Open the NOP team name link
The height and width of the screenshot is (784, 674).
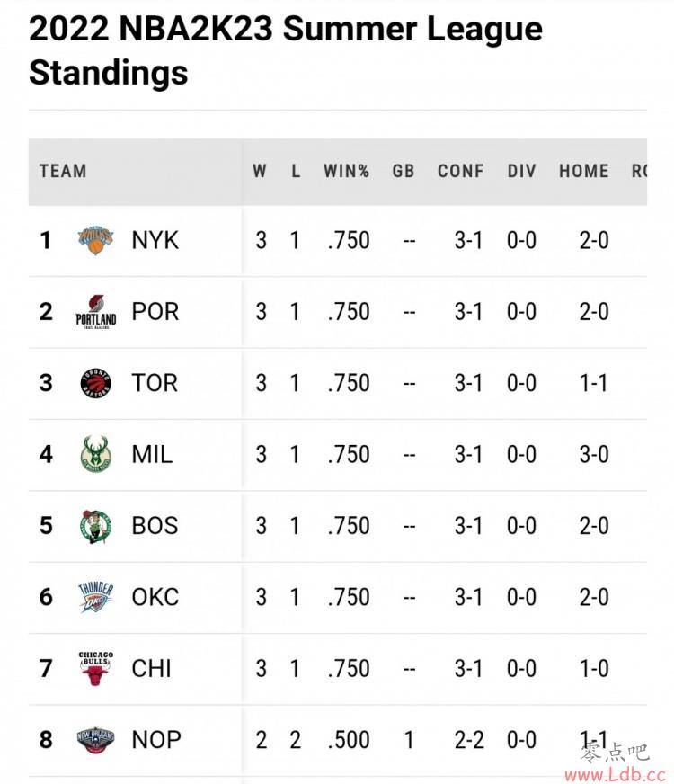click(x=156, y=740)
